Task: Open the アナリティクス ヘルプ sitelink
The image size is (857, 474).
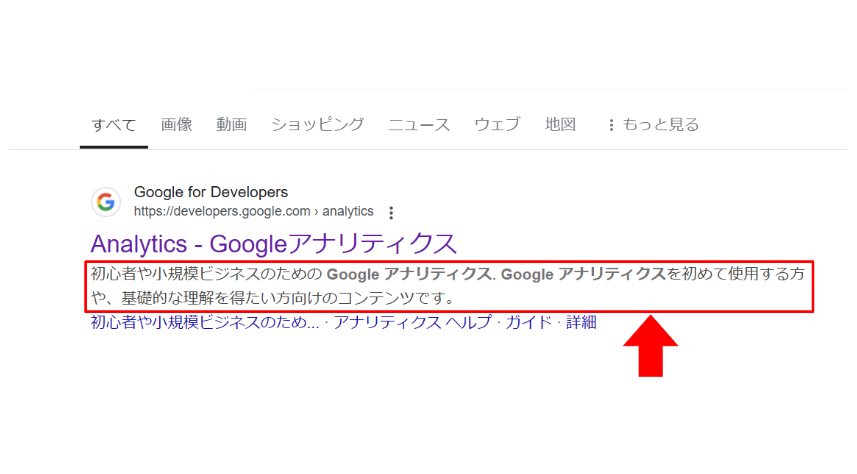Action: [413, 322]
